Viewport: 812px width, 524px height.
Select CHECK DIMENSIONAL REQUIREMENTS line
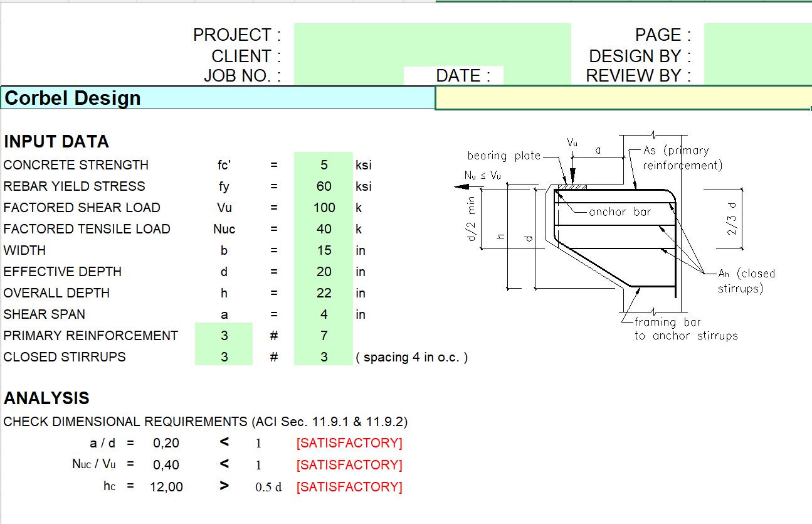(x=206, y=422)
